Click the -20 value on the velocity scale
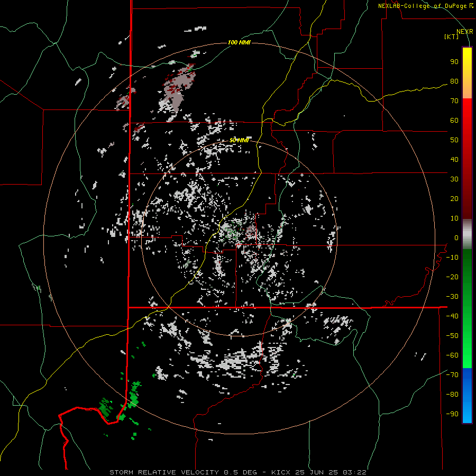The width and height of the screenshot is (476, 476). (452, 277)
